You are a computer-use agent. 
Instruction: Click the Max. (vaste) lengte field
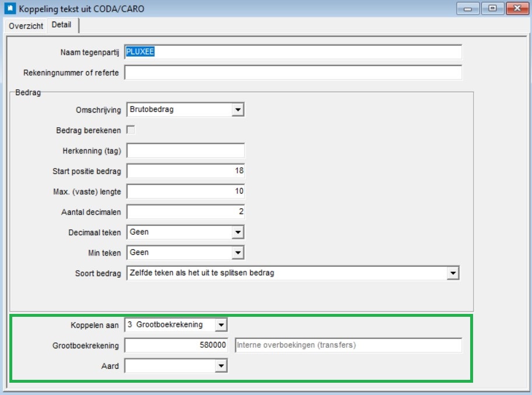coord(185,191)
